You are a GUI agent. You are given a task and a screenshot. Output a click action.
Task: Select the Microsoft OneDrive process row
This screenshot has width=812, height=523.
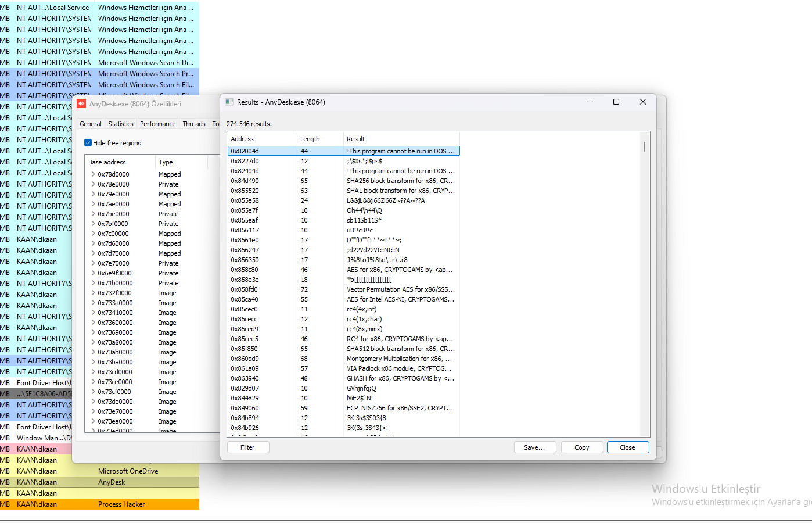click(x=99, y=471)
